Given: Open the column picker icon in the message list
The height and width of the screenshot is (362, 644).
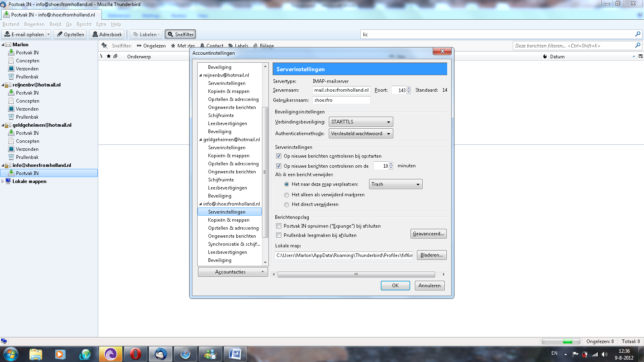Looking at the screenshot, I should (640, 56).
